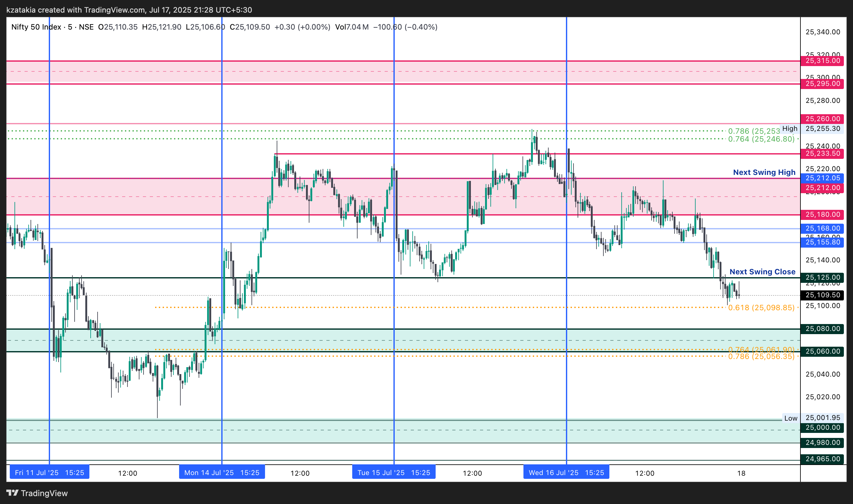
Task: Click the Tue 15 Jul '25 time marker
Action: coord(394,473)
